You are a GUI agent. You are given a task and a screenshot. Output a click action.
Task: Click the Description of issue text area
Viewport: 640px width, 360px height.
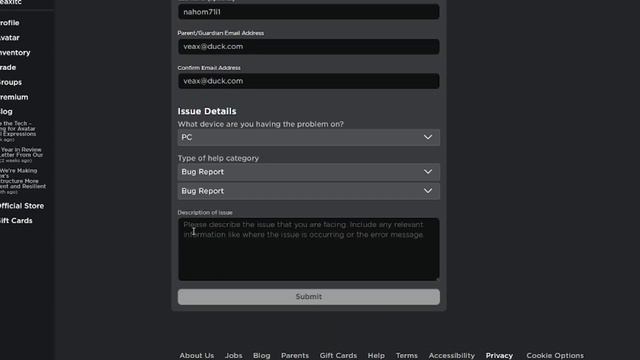click(x=309, y=249)
